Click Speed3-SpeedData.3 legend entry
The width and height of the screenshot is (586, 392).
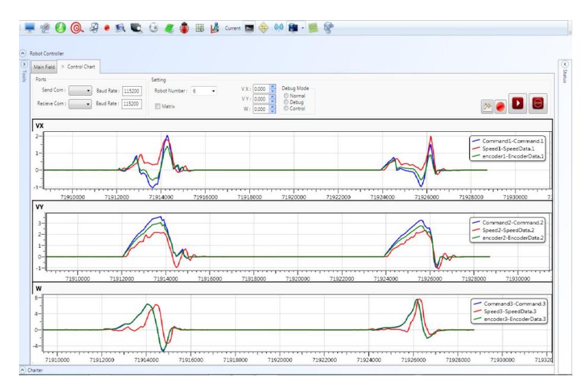505,311
